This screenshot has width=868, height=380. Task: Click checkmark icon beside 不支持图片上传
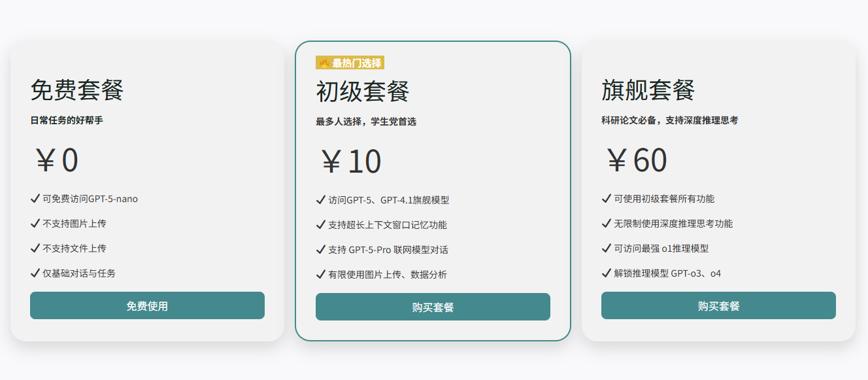[x=35, y=223]
